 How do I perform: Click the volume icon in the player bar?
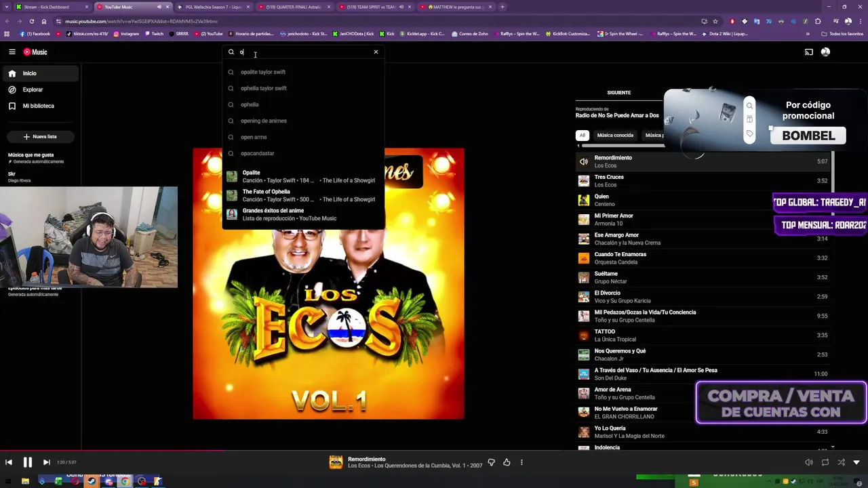(x=809, y=462)
